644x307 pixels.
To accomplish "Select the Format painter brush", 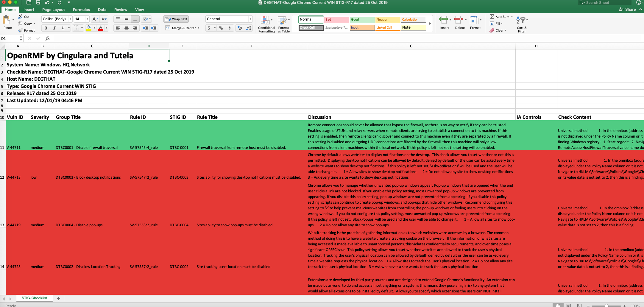I will (x=20, y=30).
